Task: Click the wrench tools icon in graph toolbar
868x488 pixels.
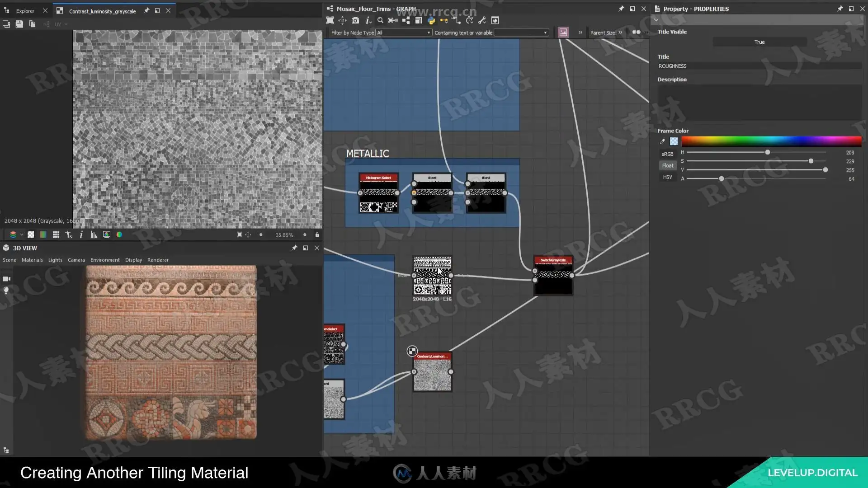Action: point(482,20)
